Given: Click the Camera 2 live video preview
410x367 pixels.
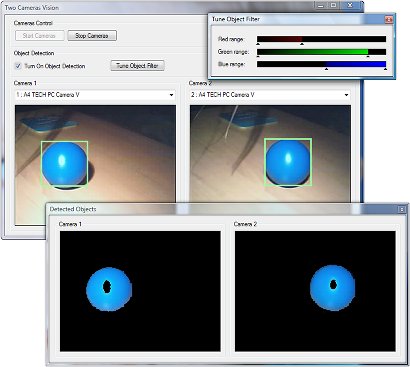Looking at the screenshot, I should pyautogui.click(x=270, y=154).
